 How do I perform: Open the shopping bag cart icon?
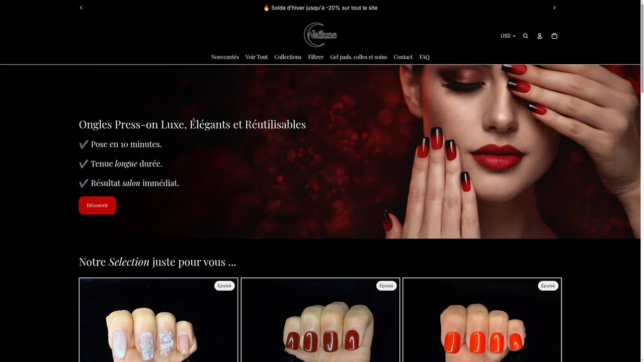[554, 36]
